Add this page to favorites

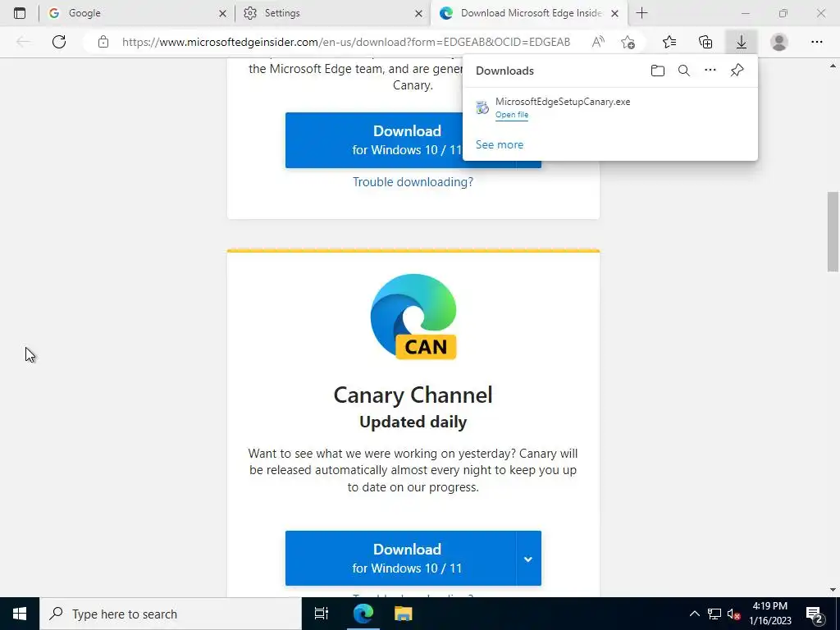pyautogui.click(x=628, y=42)
